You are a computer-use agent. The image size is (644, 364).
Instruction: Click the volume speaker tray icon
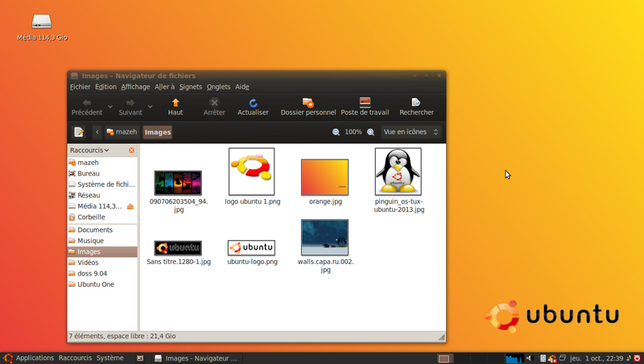pos(529,358)
